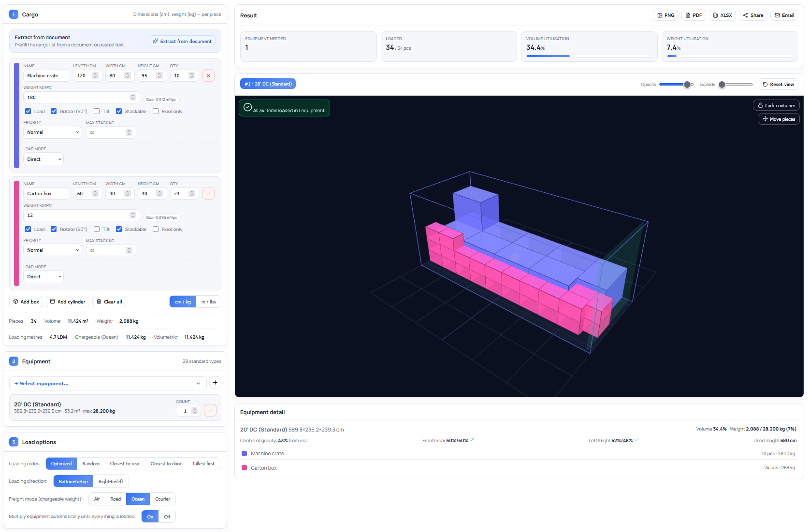Click the Share button
Viewport: 808px width, 532px height.
coord(753,15)
